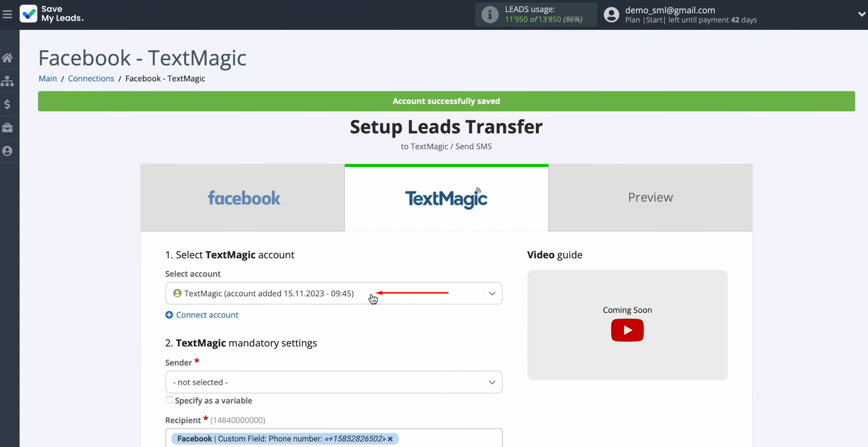
Task: Click the Facebook - TextMagic page heading
Action: [x=142, y=58]
